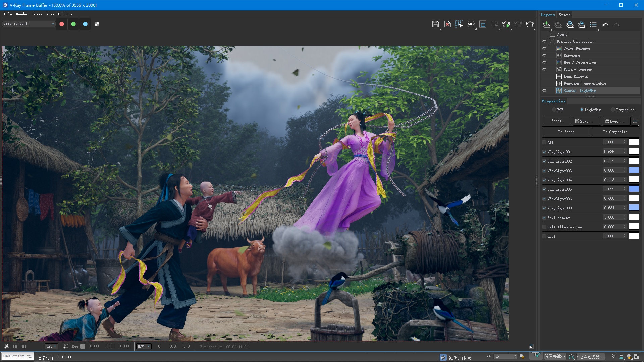Click the save image icon
644x362 pixels.
tap(435, 24)
